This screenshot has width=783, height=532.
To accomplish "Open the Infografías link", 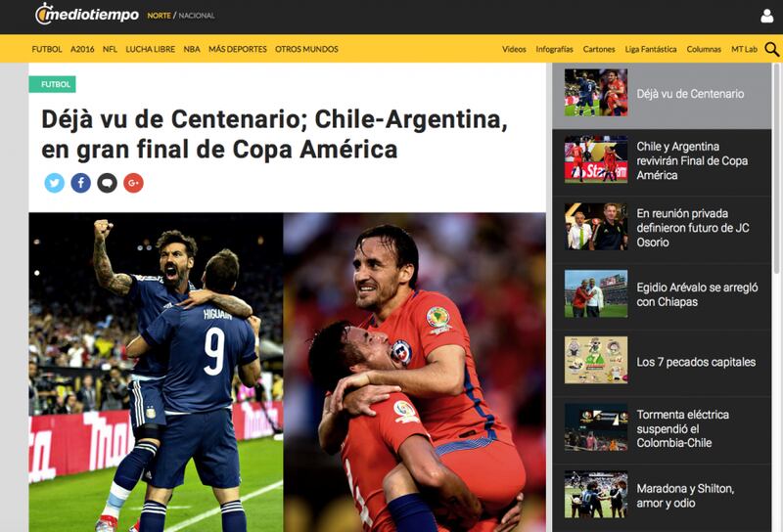I will coord(554,49).
